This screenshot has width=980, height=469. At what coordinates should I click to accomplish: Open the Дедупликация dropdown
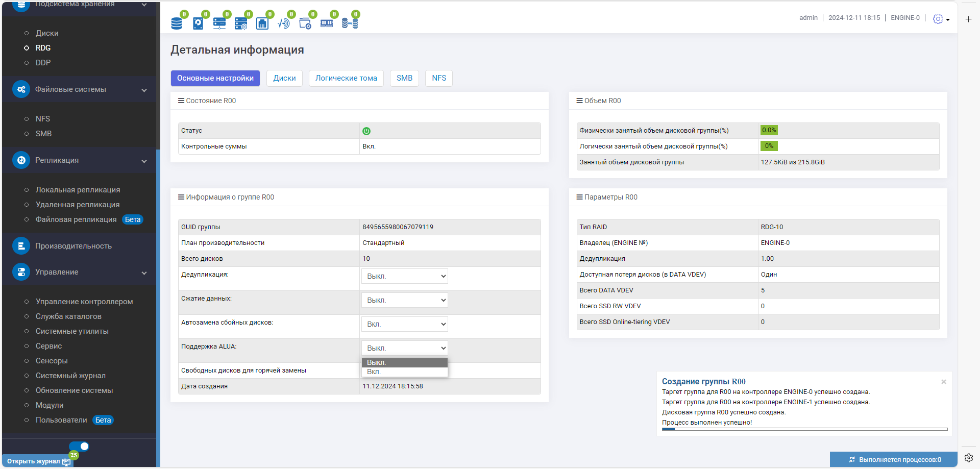click(405, 276)
